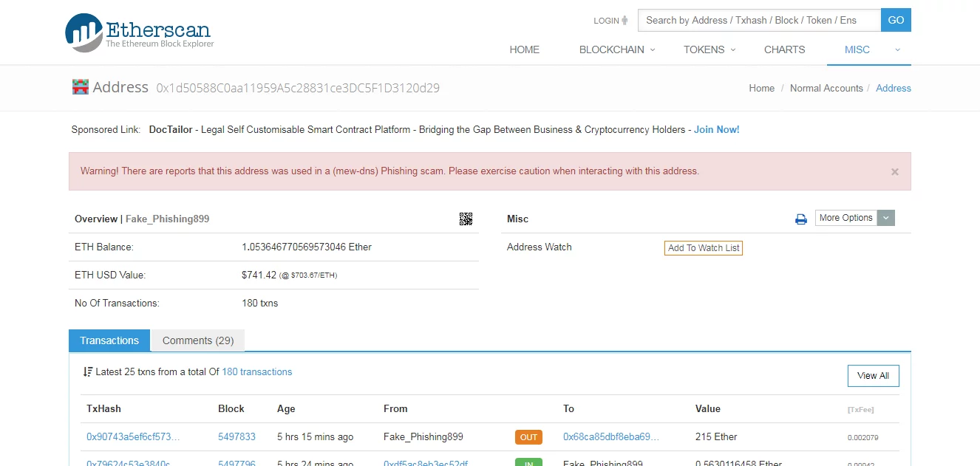
Task: Show the address QR code
Action: (466, 219)
